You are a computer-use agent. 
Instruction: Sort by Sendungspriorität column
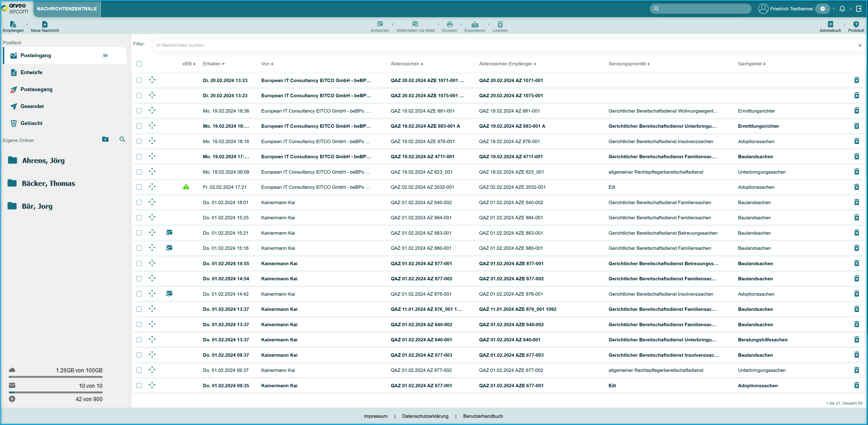(x=629, y=64)
